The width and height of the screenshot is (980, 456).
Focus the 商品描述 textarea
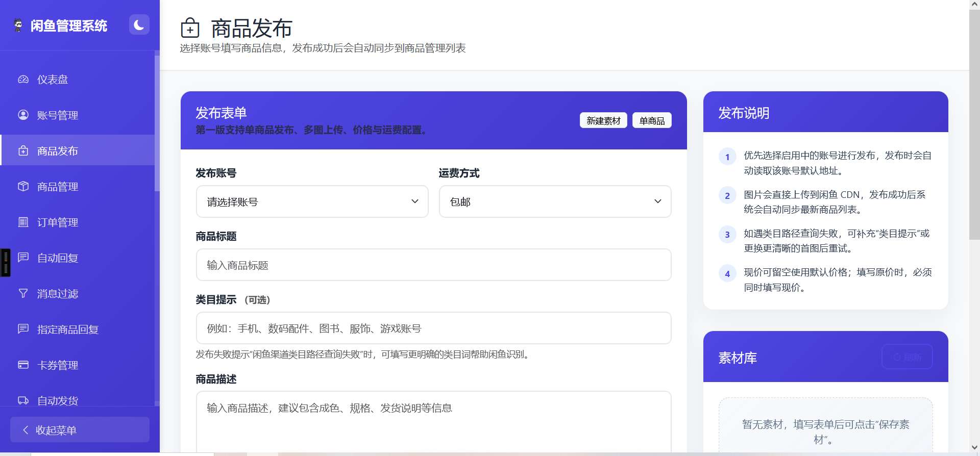click(x=434, y=421)
